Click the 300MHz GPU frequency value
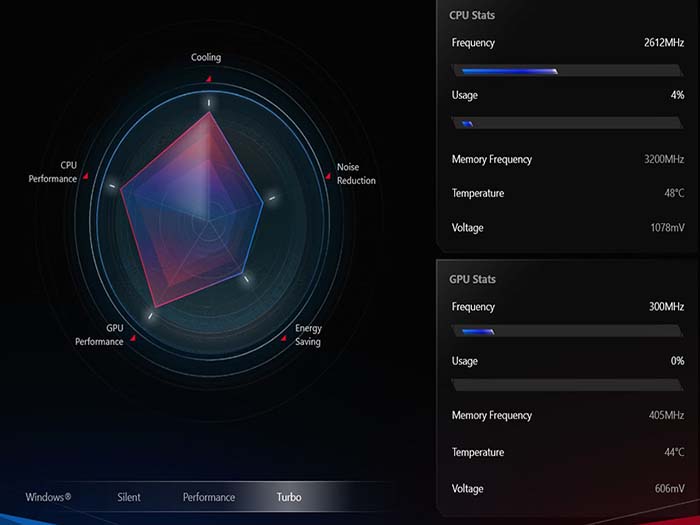700x525 pixels. coord(667,306)
